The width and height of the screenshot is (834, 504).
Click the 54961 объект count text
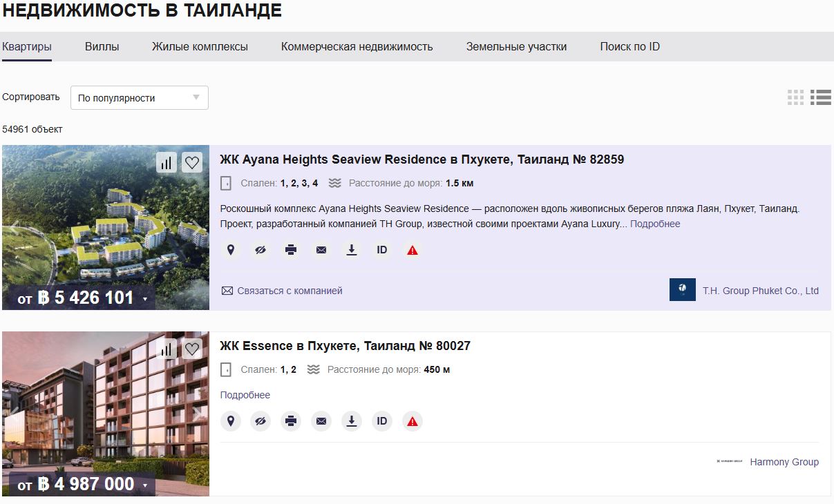click(32, 129)
